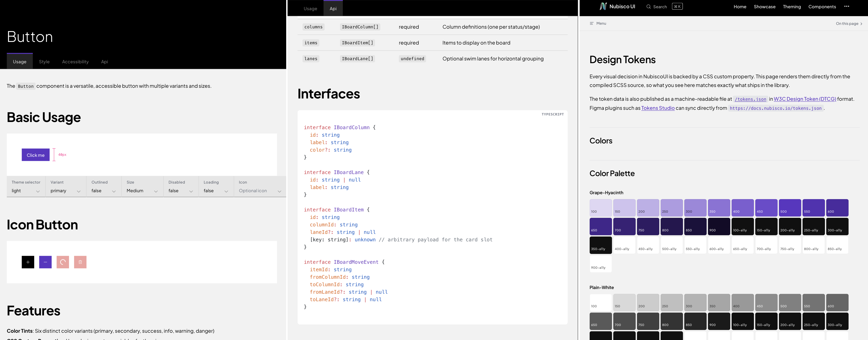Click the search magnifier icon

pyautogui.click(x=648, y=7)
